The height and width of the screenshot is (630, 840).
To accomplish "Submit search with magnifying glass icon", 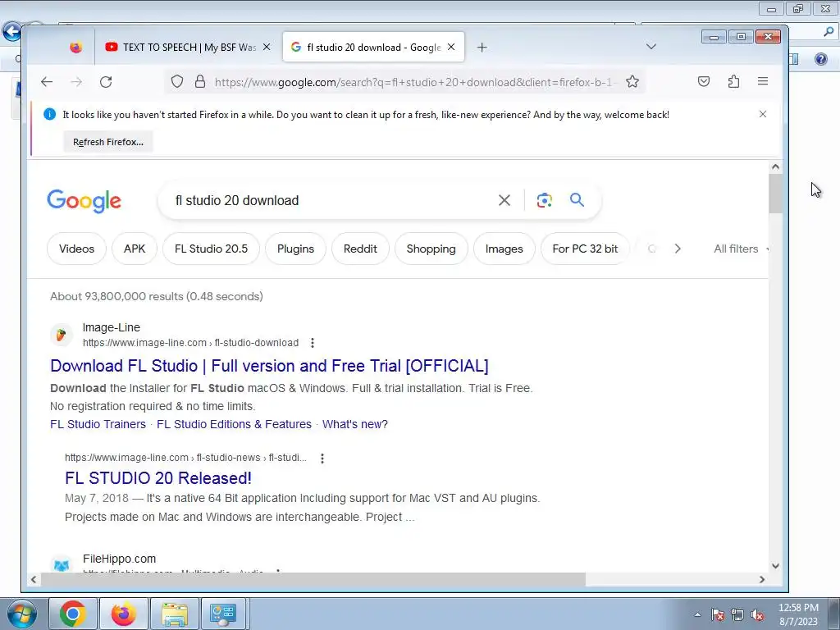I will [x=577, y=200].
